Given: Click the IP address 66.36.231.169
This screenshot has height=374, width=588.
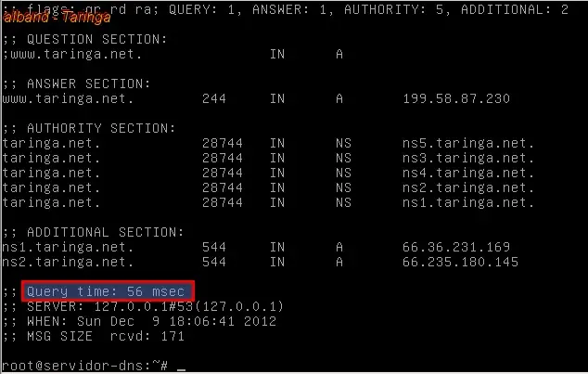Looking at the screenshot, I should (x=456, y=247).
